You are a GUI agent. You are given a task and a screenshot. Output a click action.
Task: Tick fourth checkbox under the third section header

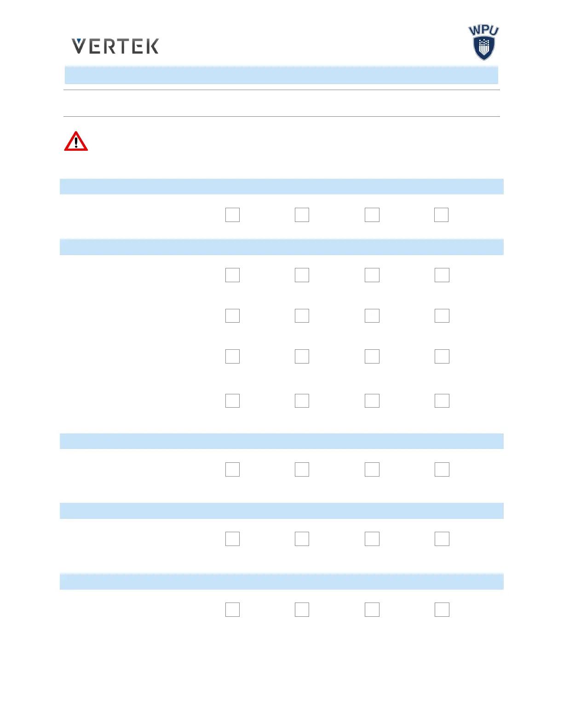442,469
